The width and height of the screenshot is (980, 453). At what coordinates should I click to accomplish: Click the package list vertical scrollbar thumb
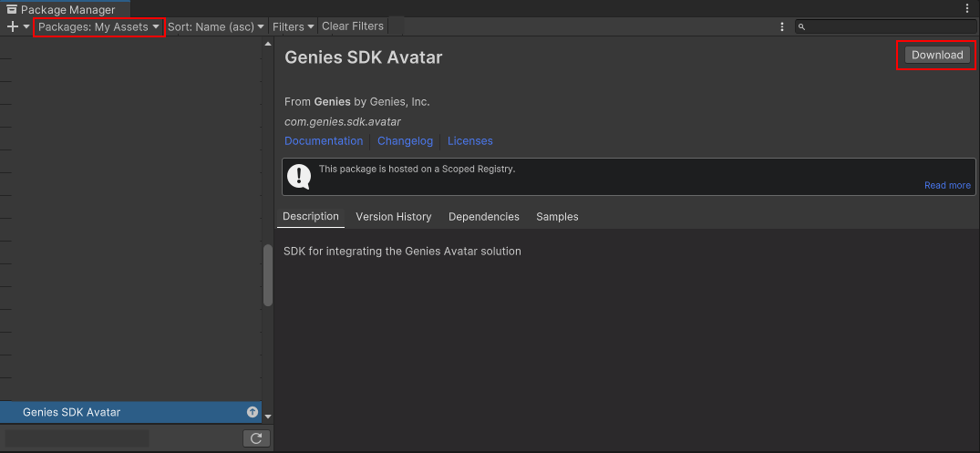[x=268, y=275]
